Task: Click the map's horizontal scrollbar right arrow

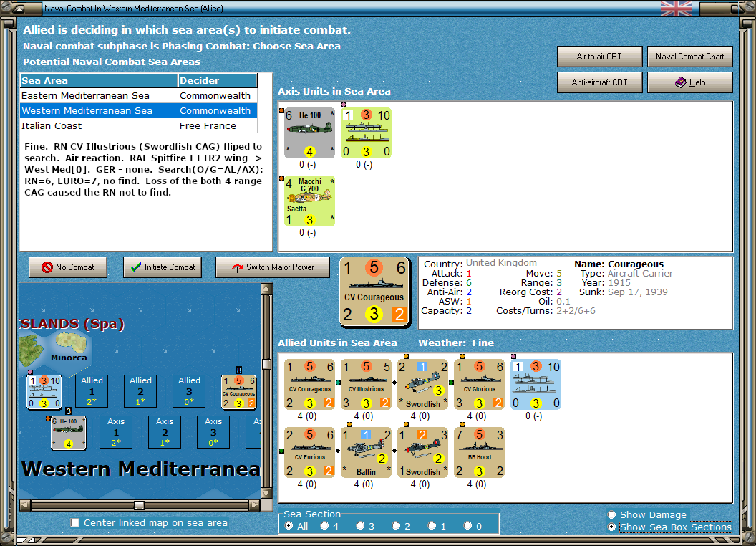Action: click(255, 505)
